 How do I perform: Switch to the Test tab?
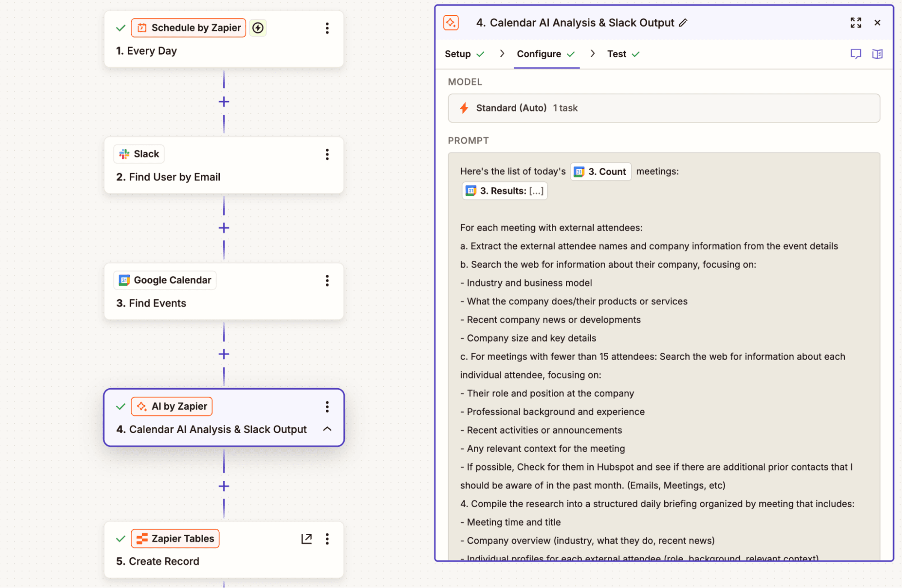624,54
